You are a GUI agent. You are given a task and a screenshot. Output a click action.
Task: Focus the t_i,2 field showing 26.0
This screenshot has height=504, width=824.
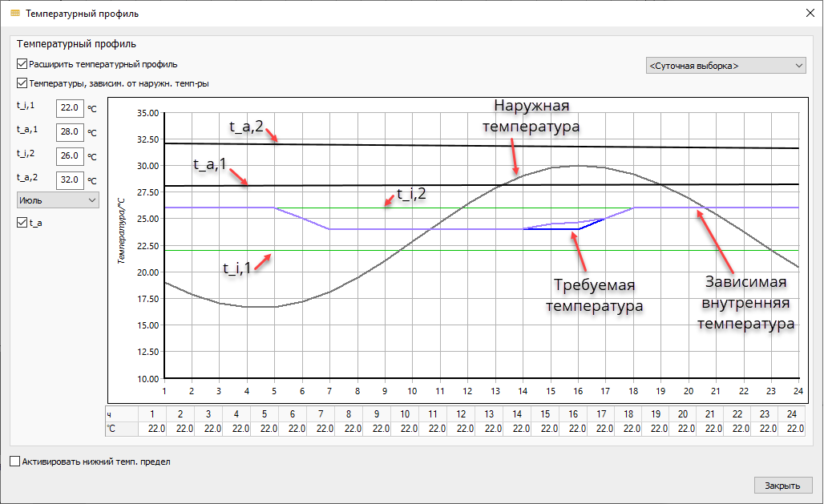(x=70, y=156)
